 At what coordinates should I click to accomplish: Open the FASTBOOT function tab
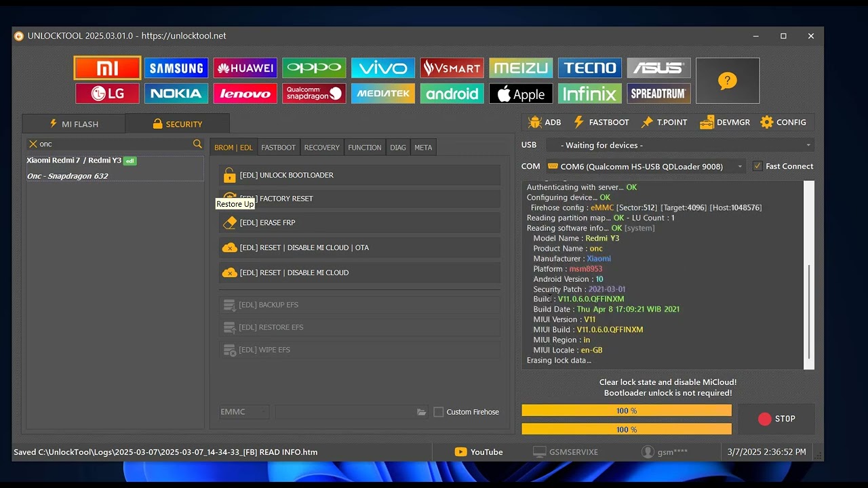point(279,148)
